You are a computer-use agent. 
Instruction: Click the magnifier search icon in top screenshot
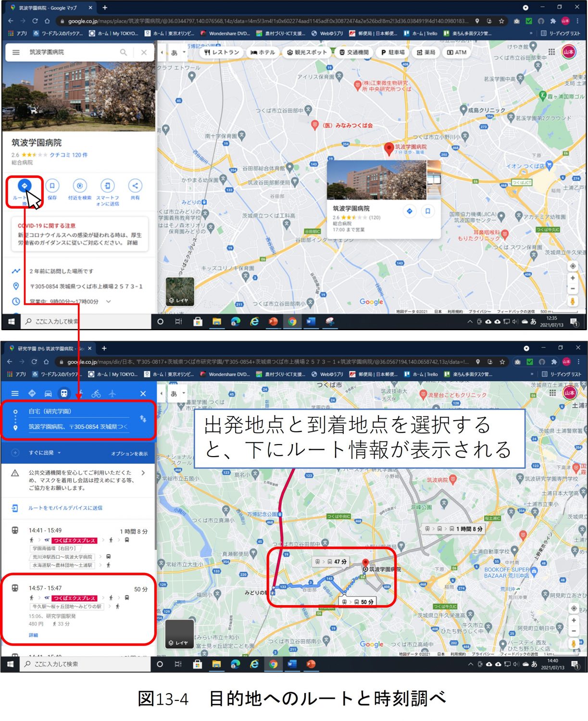tap(124, 52)
